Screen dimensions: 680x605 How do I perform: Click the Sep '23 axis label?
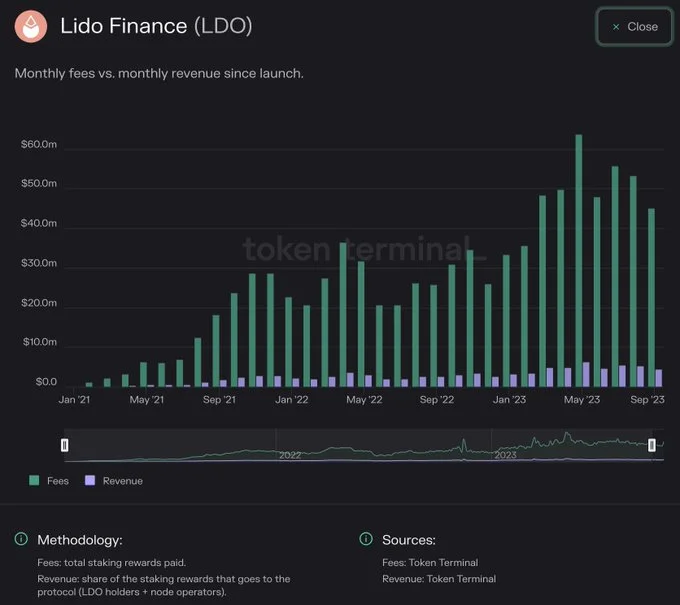tap(647, 399)
